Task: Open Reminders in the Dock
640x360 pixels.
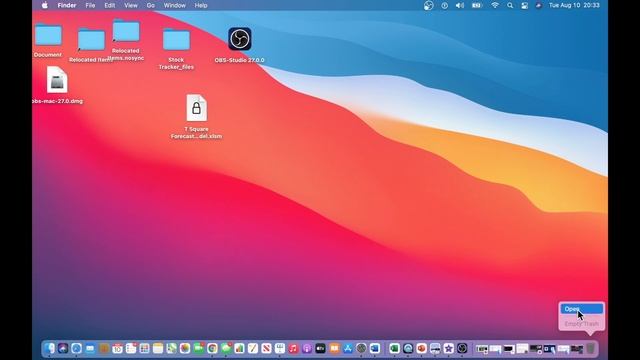Action: (131, 348)
